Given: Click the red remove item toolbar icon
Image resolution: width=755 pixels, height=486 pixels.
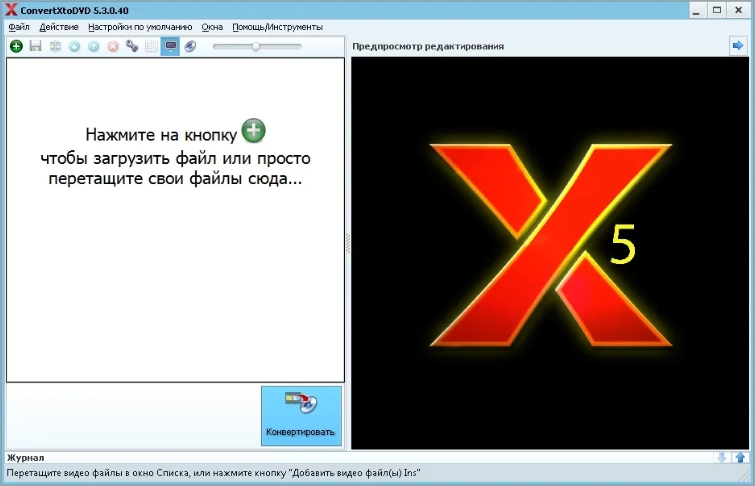Looking at the screenshot, I should tap(113, 46).
